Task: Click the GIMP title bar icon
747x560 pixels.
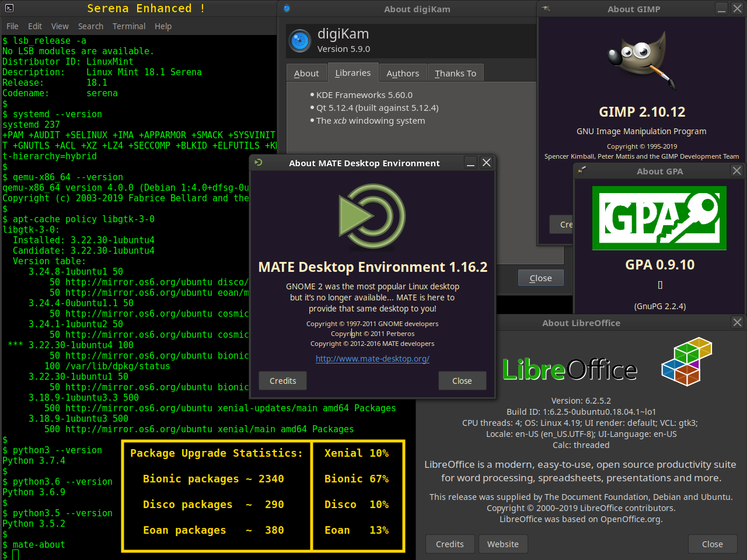Action: click(x=546, y=9)
